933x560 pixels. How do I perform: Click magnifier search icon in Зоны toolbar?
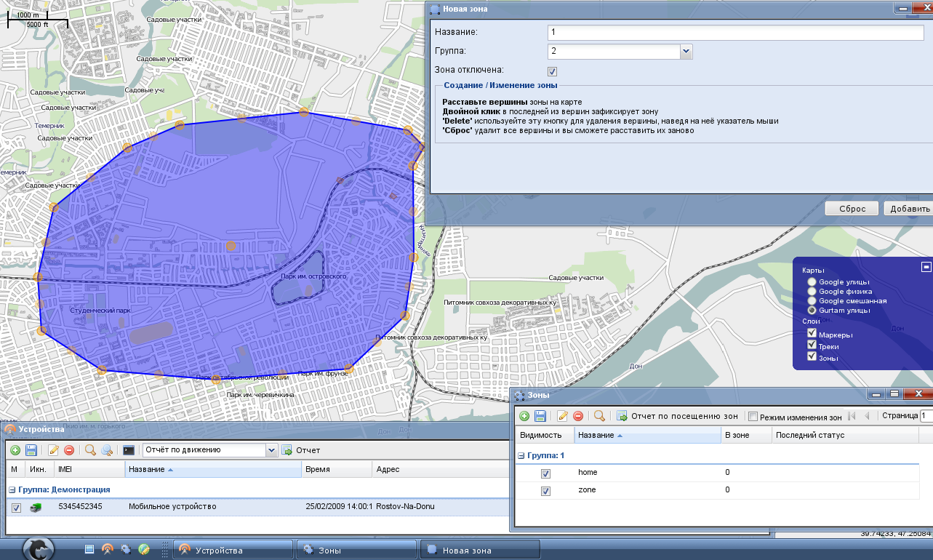[x=599, y=416]
